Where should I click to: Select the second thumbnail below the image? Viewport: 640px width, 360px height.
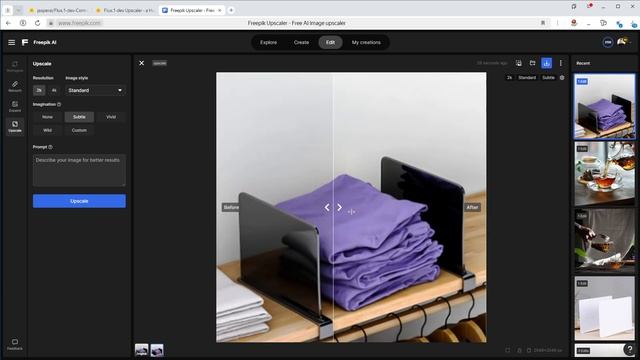[157, 350]
